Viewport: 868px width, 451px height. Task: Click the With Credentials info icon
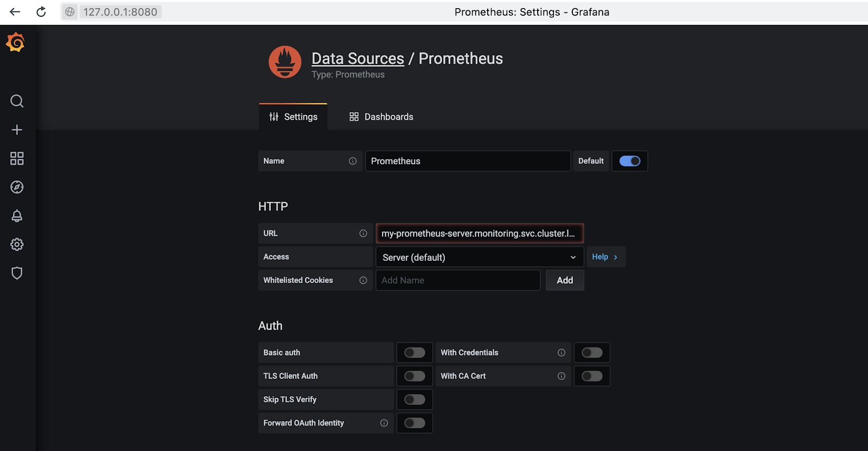tap(561, 352)
